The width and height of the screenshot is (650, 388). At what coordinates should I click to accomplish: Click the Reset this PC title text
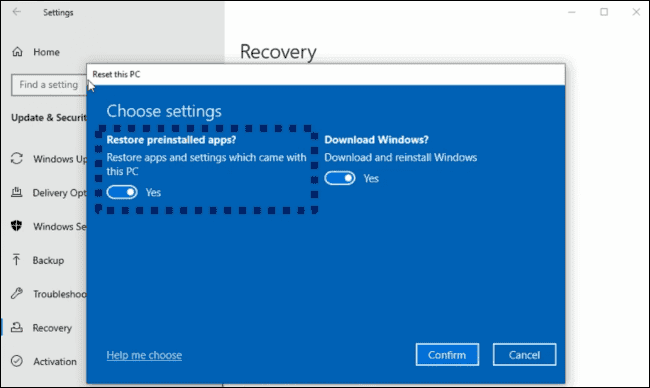click(x=116, y=74)
